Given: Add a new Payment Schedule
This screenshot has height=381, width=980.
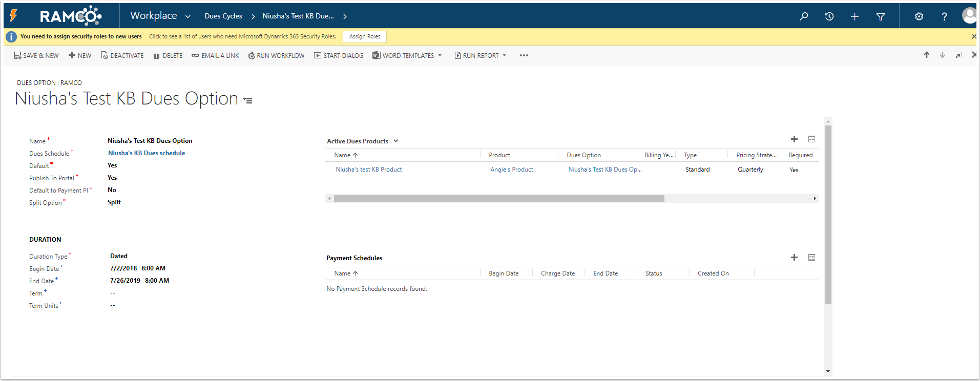Looking at the screenshot, I should point(794,258).
